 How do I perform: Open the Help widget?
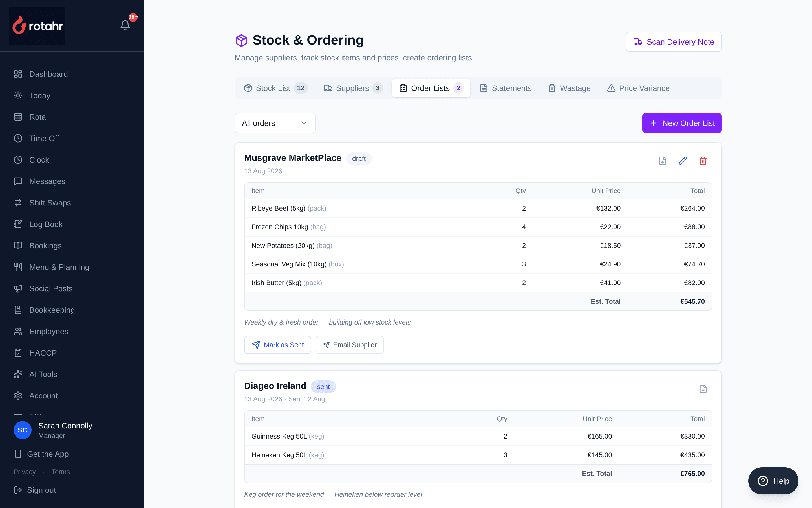click(x=773, y=481)
